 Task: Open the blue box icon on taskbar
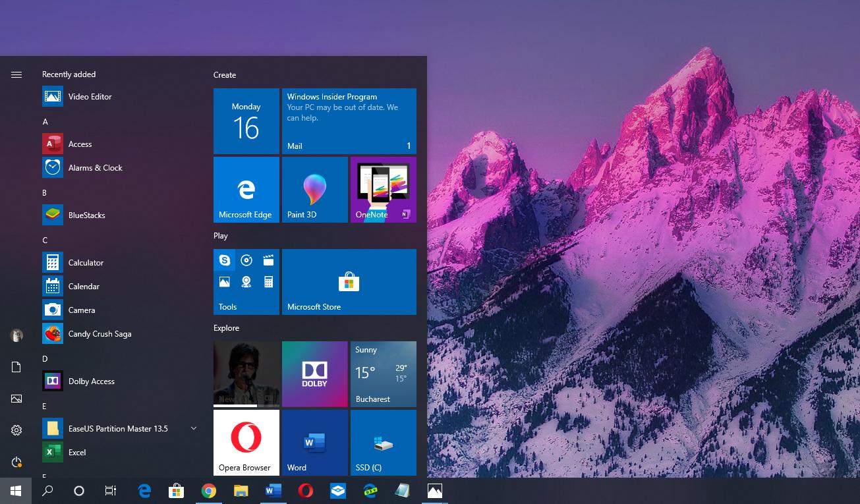[337, 491]
